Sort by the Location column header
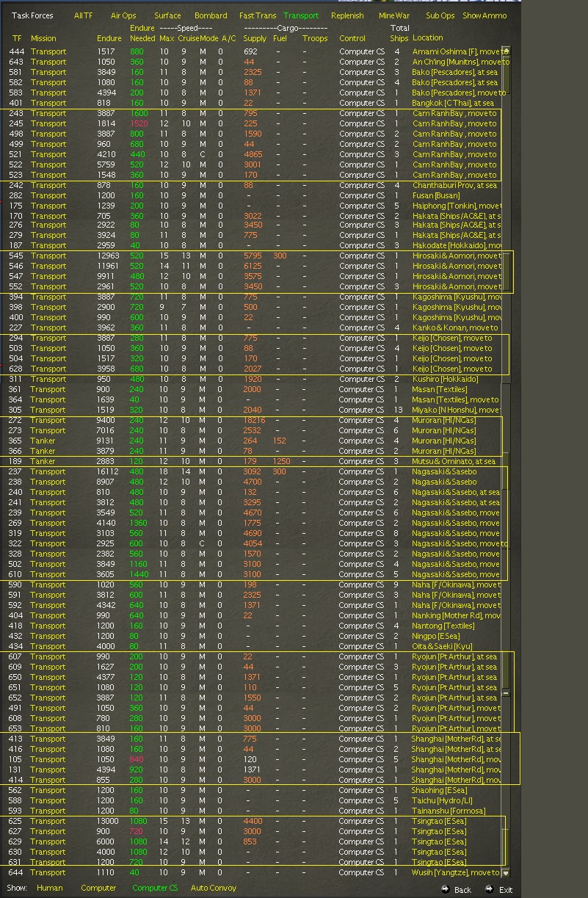Screen dimensions: 588x898 click(427, 37)
